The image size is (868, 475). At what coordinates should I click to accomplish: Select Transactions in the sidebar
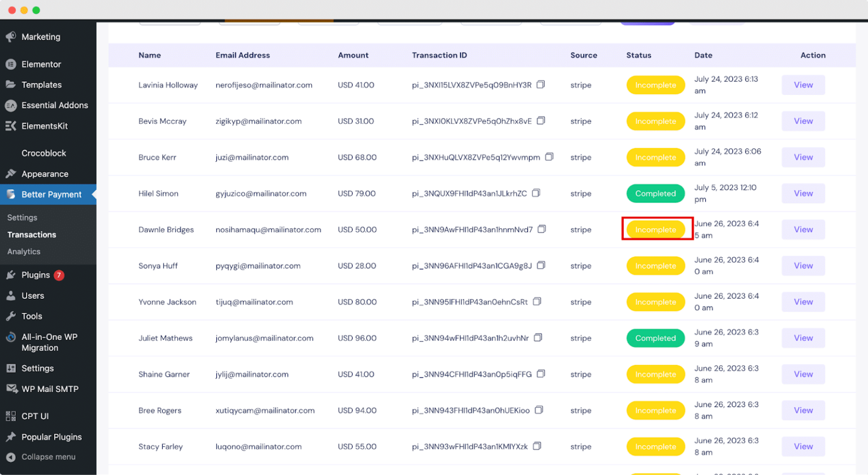pos(32,235)
